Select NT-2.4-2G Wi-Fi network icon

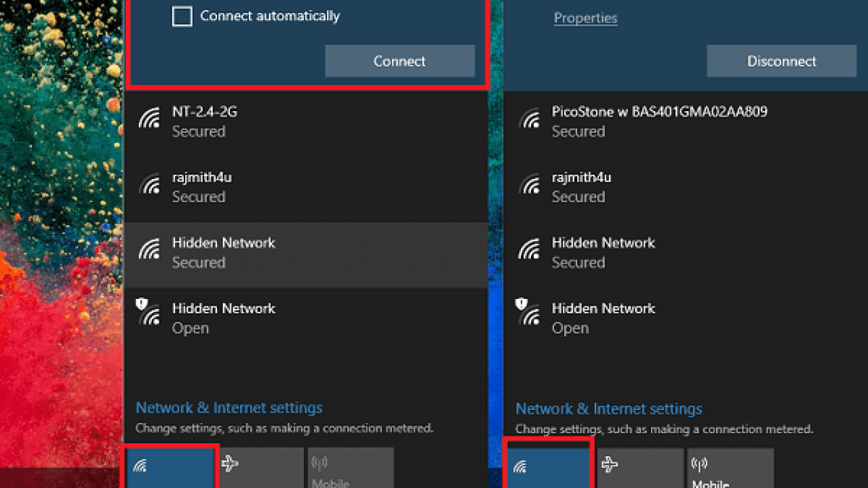[149, 119]
